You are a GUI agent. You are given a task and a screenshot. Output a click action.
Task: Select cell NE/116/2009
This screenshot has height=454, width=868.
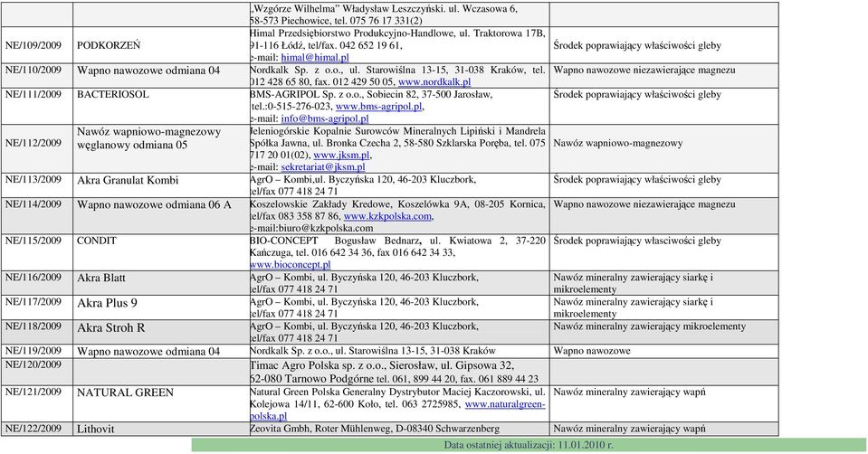[36, 283]
